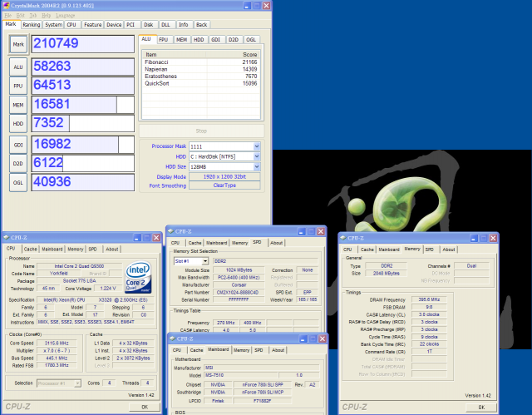Screen dimensions: 532x415
Task: Close the CPU-Z Memory window
Action: point(493,238)
